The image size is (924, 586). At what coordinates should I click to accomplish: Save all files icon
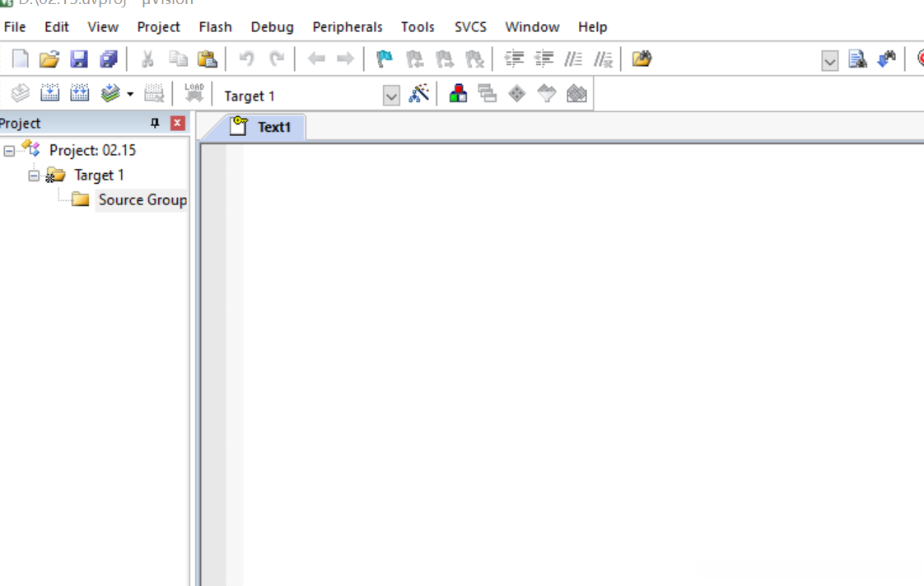[x=109, y=59]
